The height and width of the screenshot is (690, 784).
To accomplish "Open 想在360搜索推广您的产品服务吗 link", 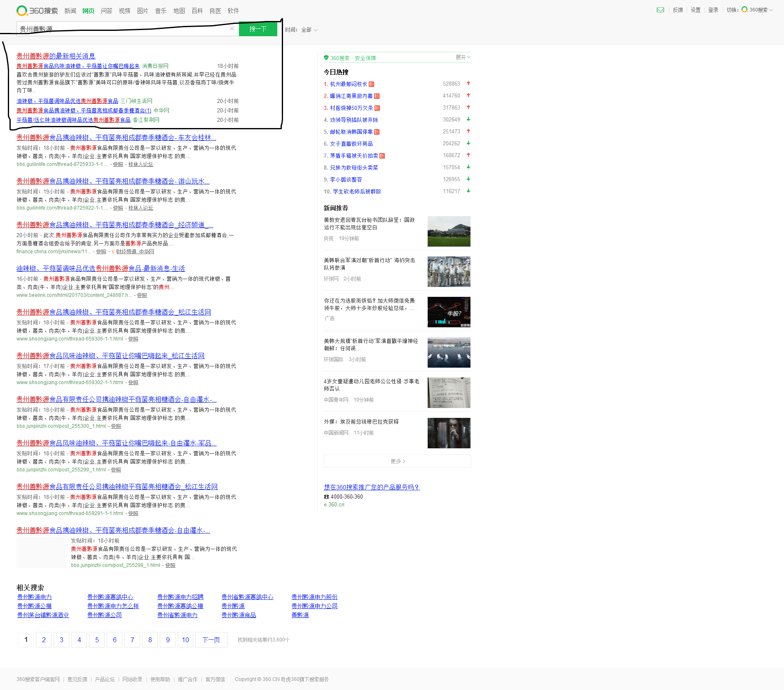I will pos(372,487).
